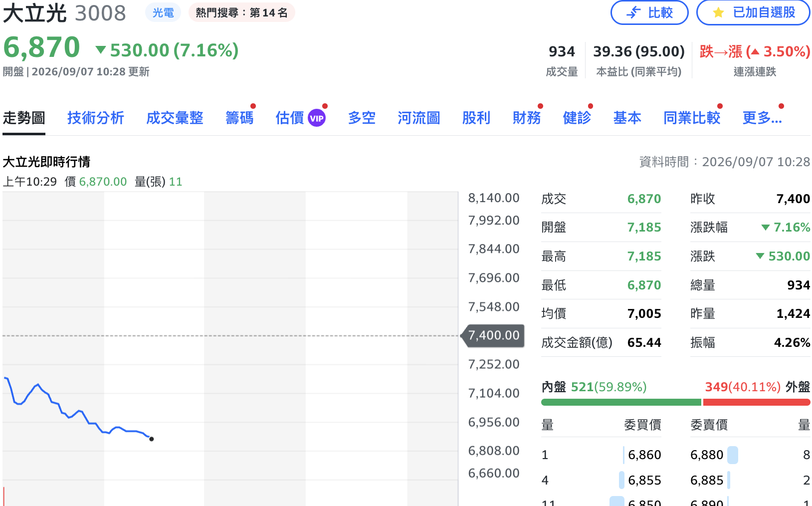
Task: Click the green 內盤 portion of the bar
Action: pos(621,402)
